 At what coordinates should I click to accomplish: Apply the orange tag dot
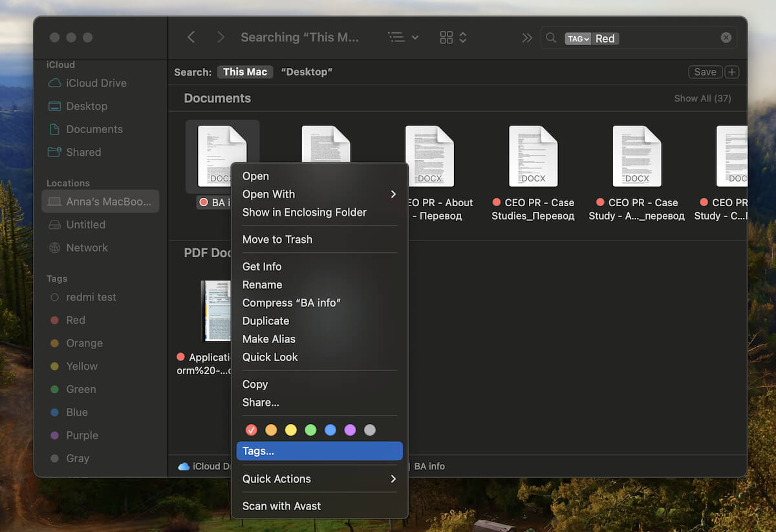point(271,430)
